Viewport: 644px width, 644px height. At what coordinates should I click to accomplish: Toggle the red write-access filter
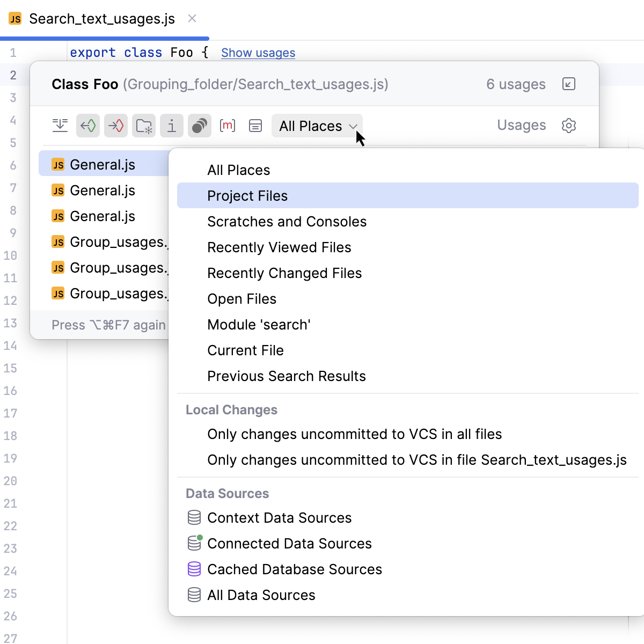tap(116, 126)
